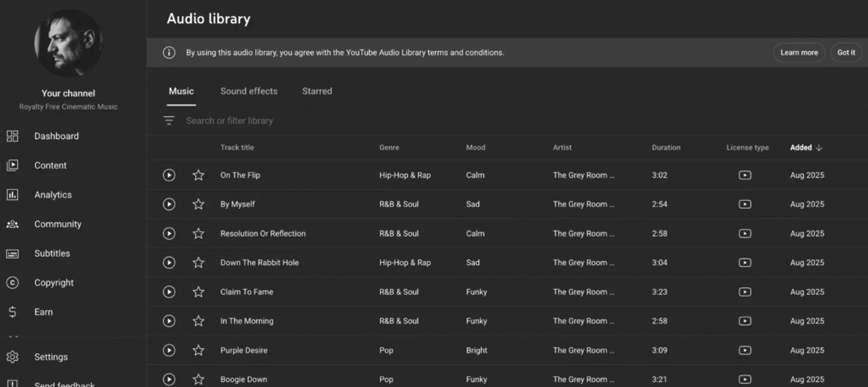Star the Claim To Fame track

(x=198, y=292)
